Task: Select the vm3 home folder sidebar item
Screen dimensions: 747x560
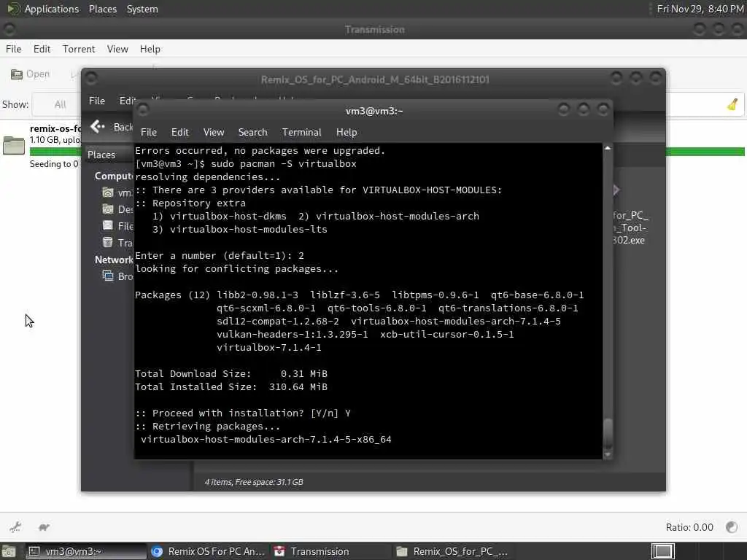Action: 117,192
